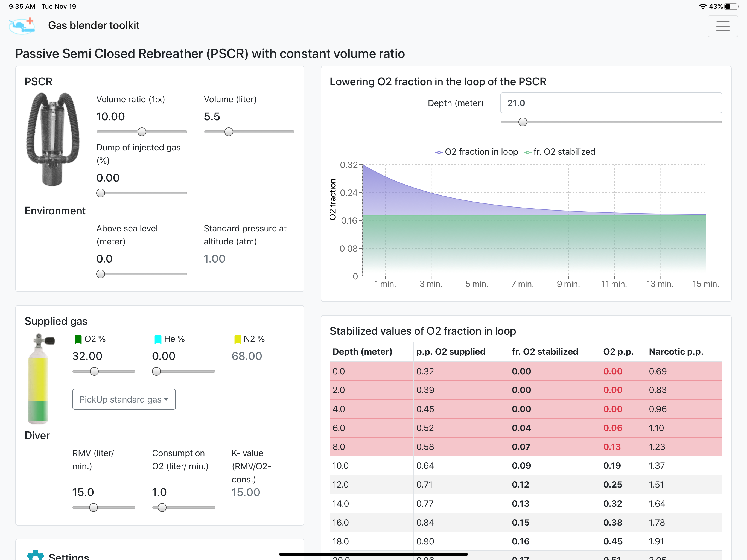Click the gas cylinder tank image
This screenshot has width=747, height=560.
click(40, 379)
